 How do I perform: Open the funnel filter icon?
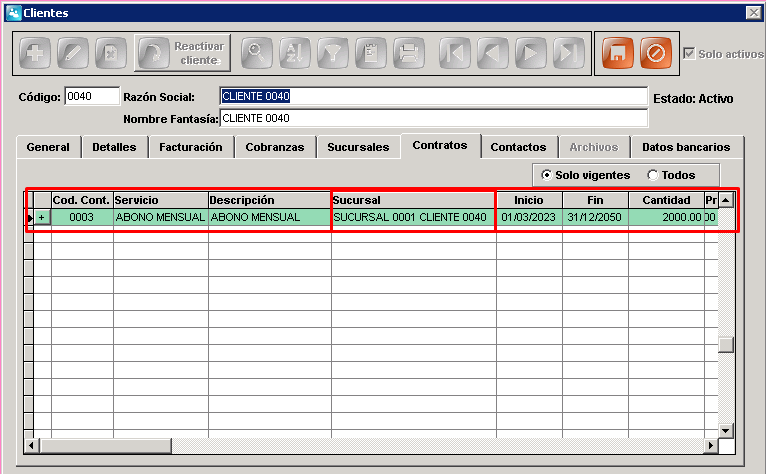(x=332, y=53)
